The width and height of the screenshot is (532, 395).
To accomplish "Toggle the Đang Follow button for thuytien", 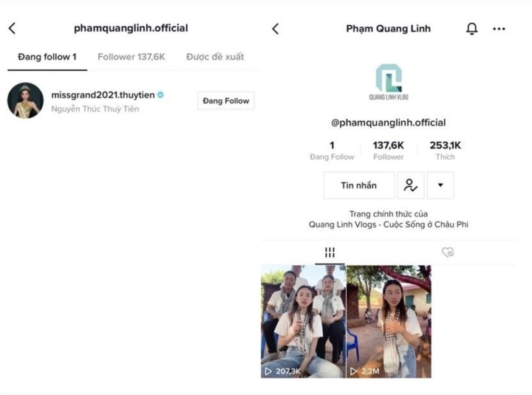I will pos(226,100).
